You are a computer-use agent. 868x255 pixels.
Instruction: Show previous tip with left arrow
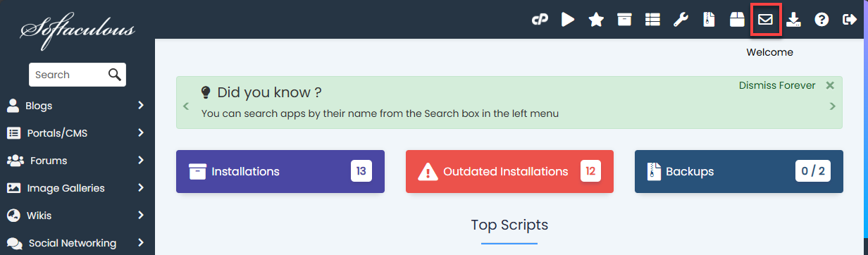coord(186,106)
